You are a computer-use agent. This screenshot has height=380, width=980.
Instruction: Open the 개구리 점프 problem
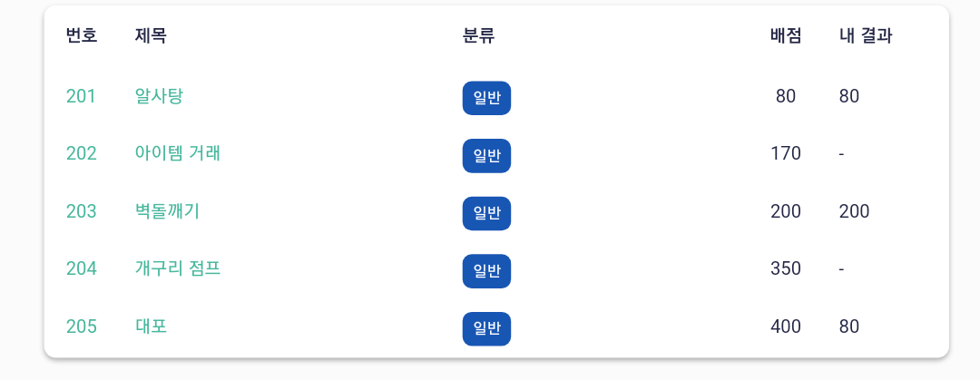click(x=178, y=268)
